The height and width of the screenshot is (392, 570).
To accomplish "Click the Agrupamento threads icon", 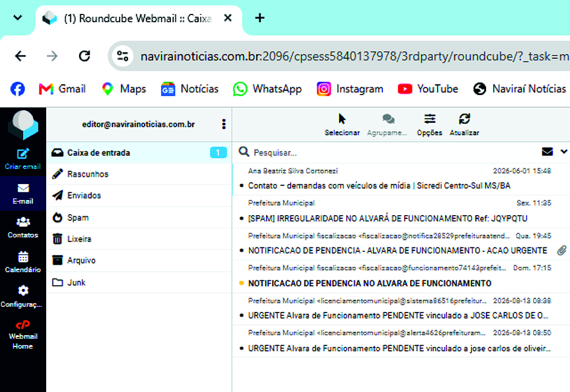I will point(387,125).
